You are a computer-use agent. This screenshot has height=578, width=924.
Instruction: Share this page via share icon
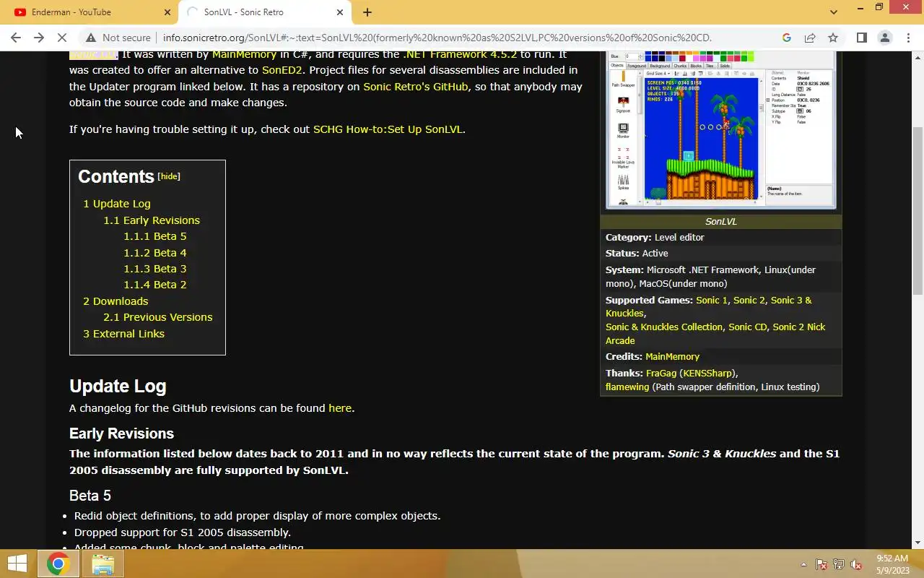[x=810, y=38]
